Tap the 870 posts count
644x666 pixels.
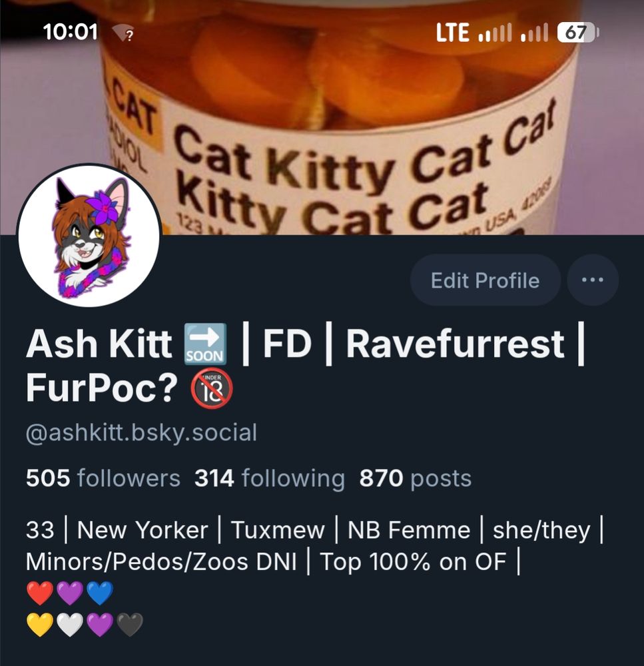coord(416,478)
